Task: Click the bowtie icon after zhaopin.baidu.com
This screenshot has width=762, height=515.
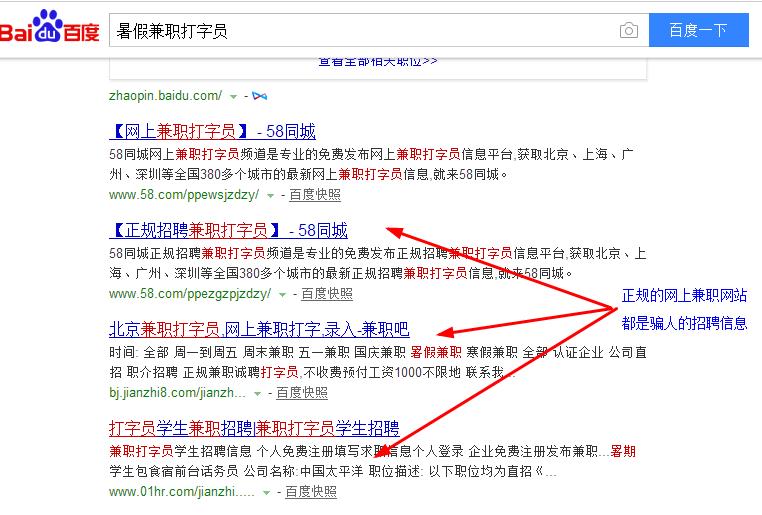Action: pyautogui.click(x=259, y=96)
